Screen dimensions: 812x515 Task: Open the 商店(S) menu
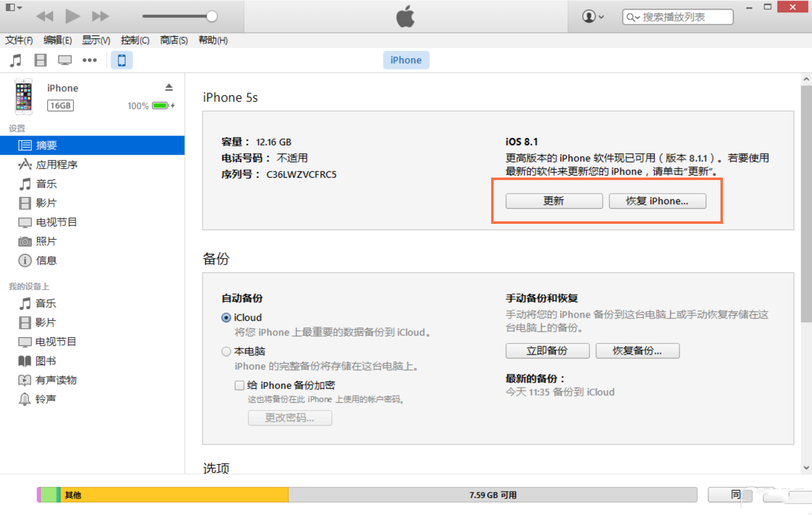[174, 40]
